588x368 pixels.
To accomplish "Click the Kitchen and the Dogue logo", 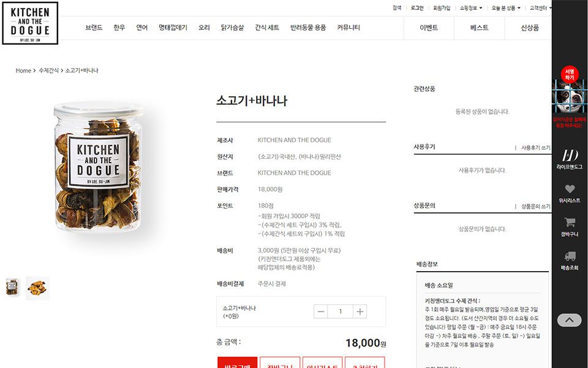I will coord(30,23).
